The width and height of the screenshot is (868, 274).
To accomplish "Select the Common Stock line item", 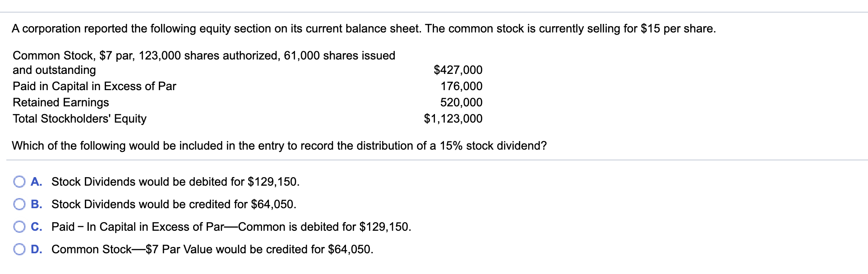I will (203, 55).
